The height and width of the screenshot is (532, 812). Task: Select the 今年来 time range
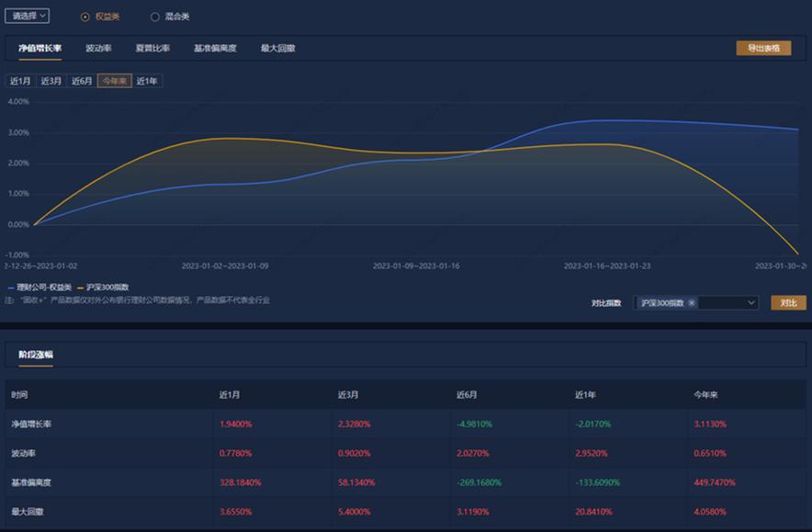point(115,81)
